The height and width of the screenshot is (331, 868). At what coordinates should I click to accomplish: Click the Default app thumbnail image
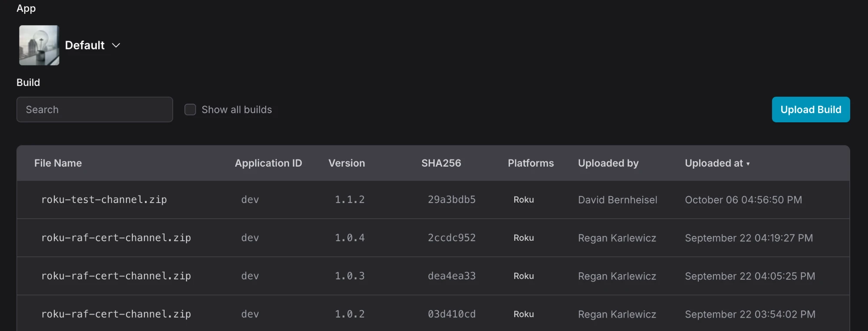pos(39,45)
